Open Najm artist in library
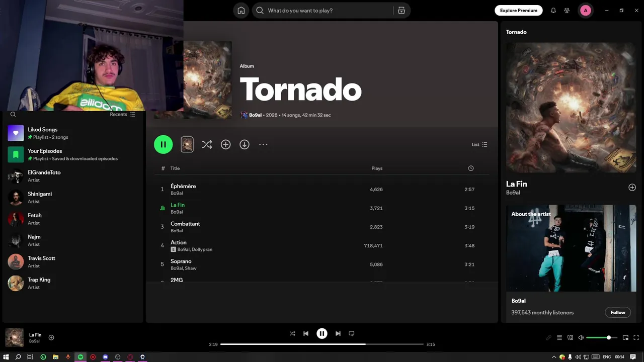The height and width of the screenshot is (362, 644). click(x=73, y=240)
